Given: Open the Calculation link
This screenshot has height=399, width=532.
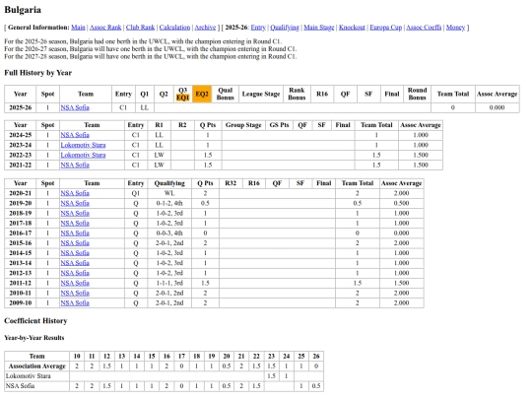Looking at the screenshot, I should [174, 28].
